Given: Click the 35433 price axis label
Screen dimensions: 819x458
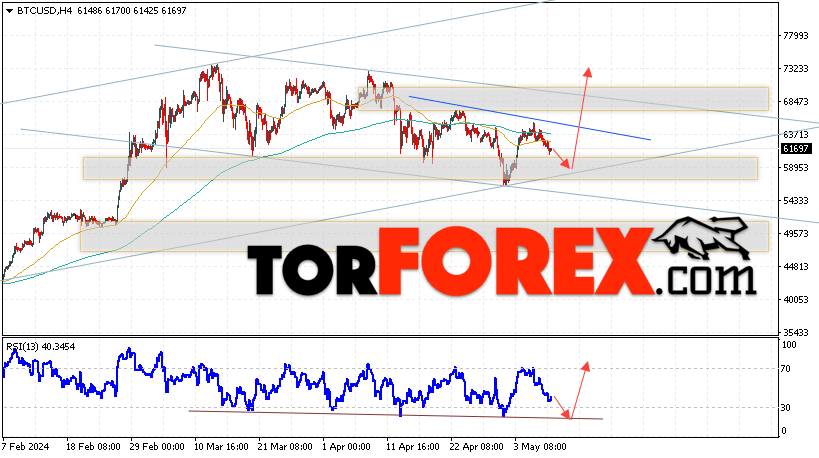Looking at the screenshot, I should coord(795,332).
